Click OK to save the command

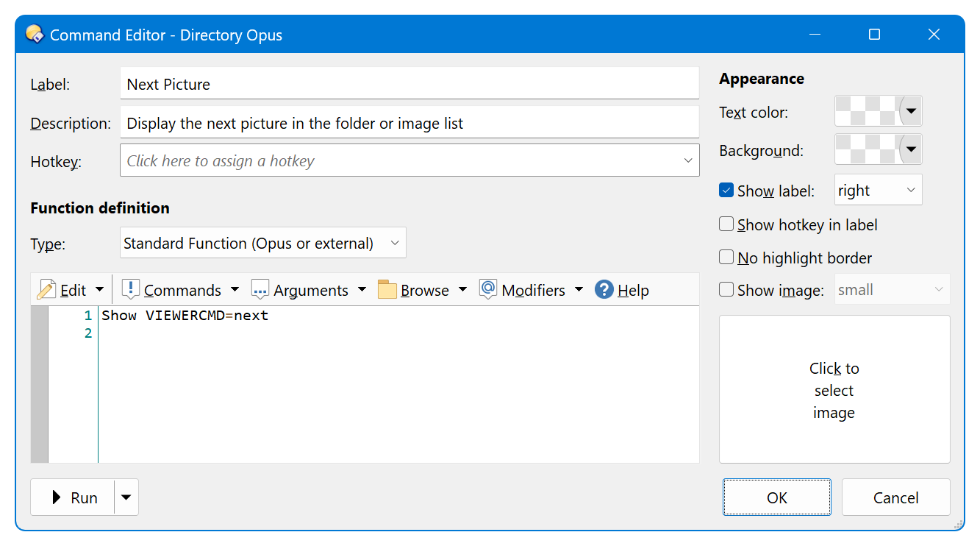[777, 497]
